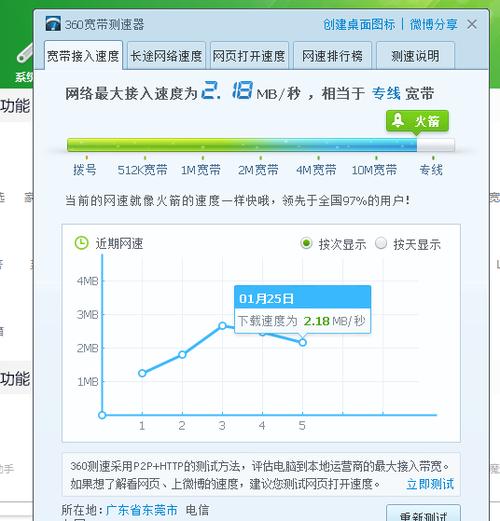Click the 10M宽带 scale label
The height and width of the screenshot is (521, 500).
pos(374,170)
